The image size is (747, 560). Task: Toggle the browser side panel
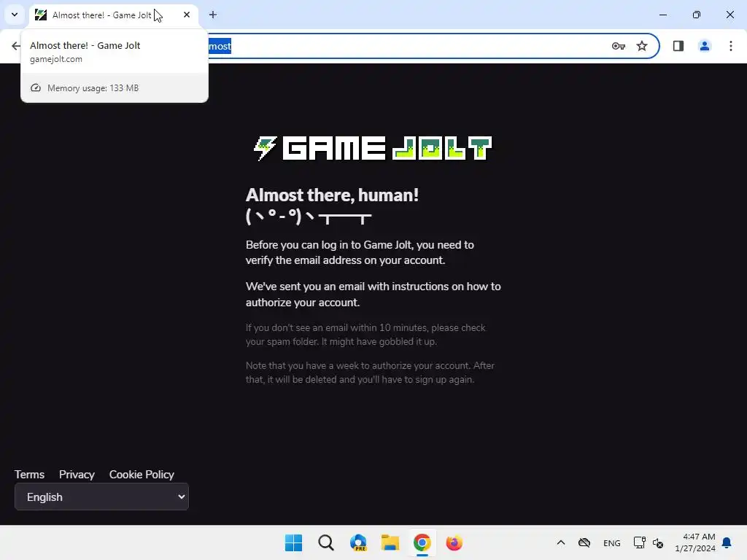point(678,46)
